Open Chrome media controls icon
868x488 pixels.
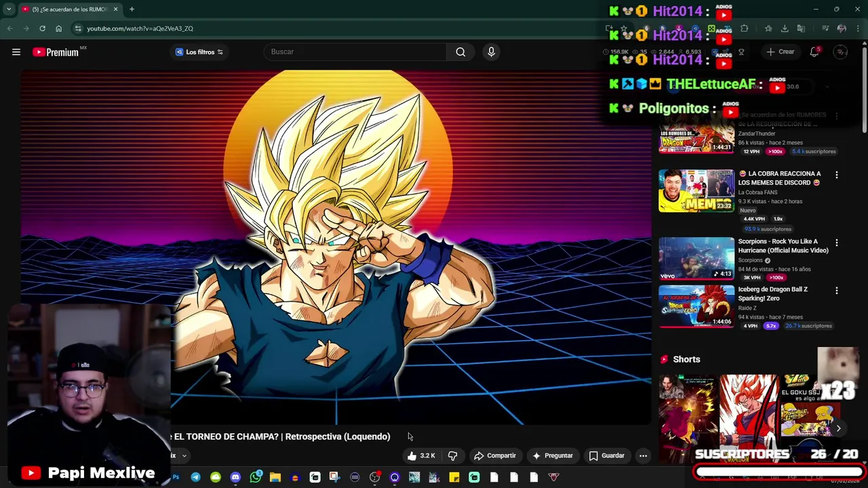825,28
